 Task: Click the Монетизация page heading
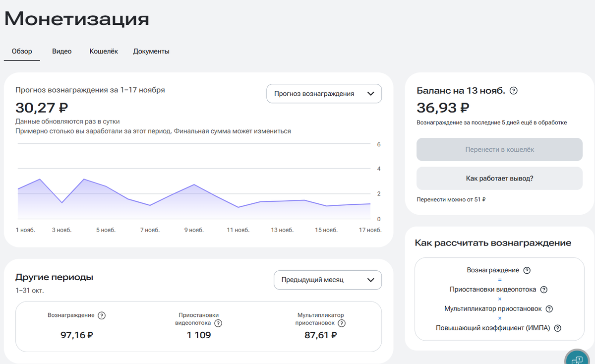click(77, 19)
